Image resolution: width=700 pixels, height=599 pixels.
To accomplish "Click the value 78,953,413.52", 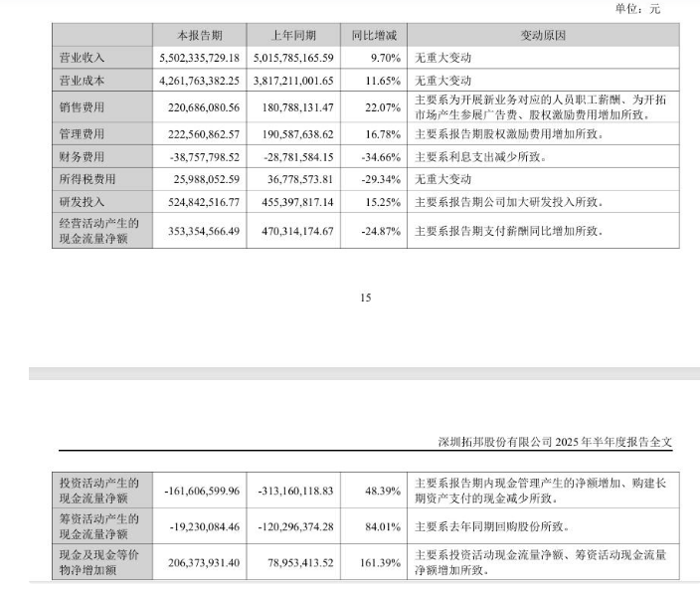I will 300,563.
